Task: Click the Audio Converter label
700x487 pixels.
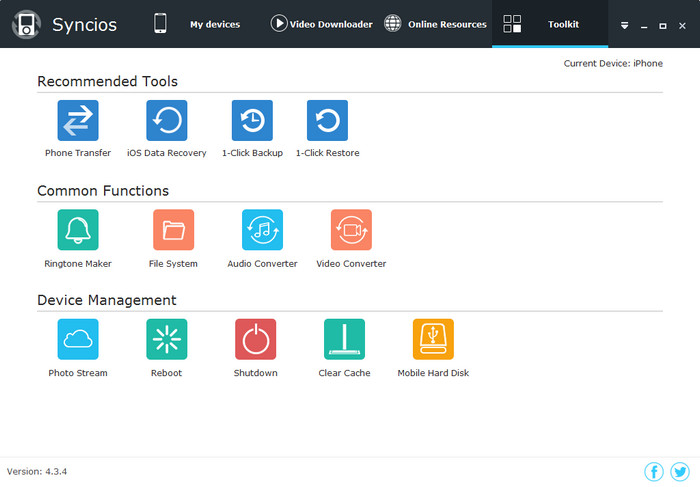Action: pyautogui.click(x=262, y=264)
